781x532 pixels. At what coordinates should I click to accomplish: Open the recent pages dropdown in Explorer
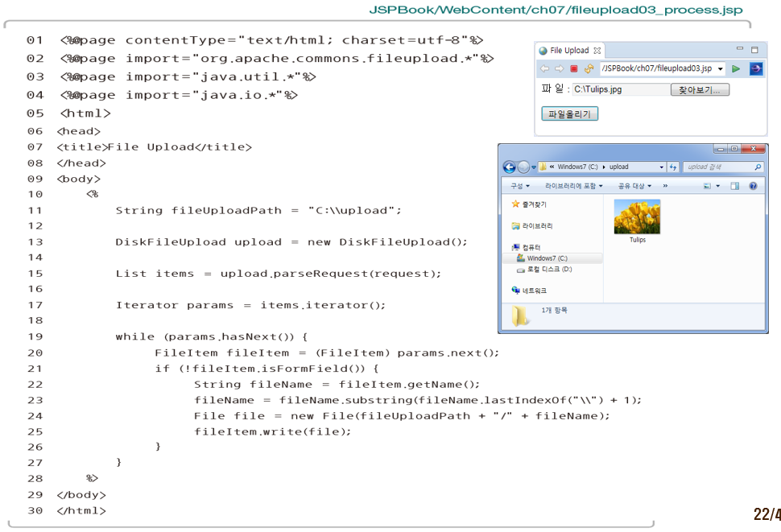tap(534, 167)
